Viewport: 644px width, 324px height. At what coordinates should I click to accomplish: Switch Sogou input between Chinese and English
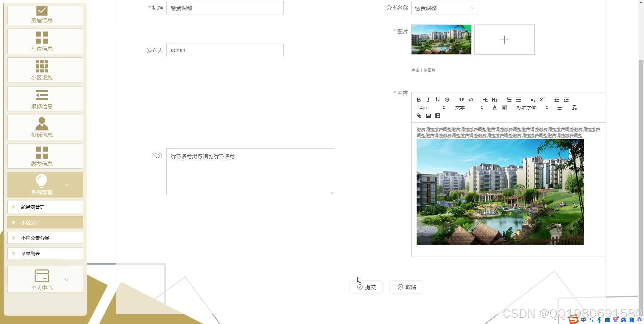(x=584, y=320)
